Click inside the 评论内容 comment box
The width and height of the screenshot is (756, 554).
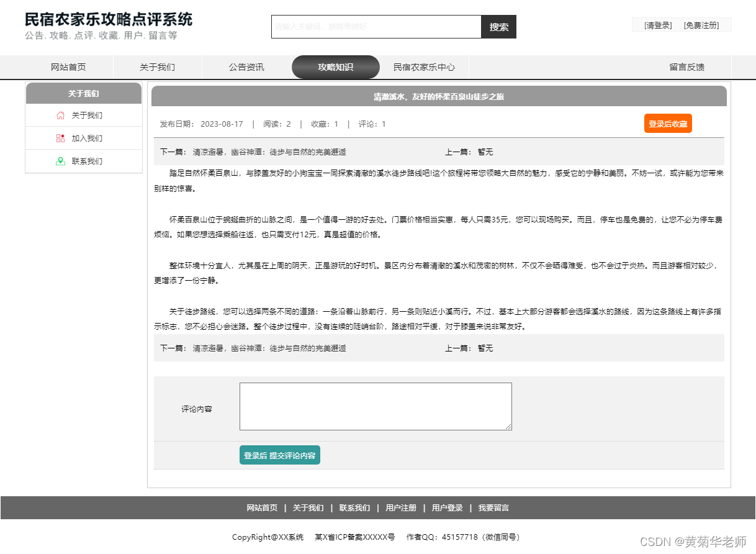tap(375, 406)
